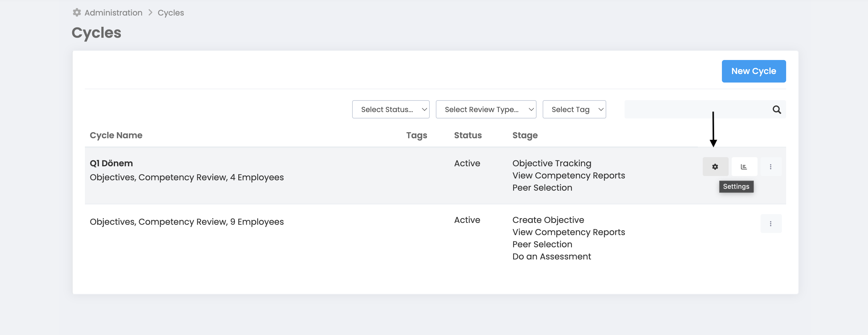Click the New Cycle button
Viewport: 868px width, 335px height.
click(754, 71)
